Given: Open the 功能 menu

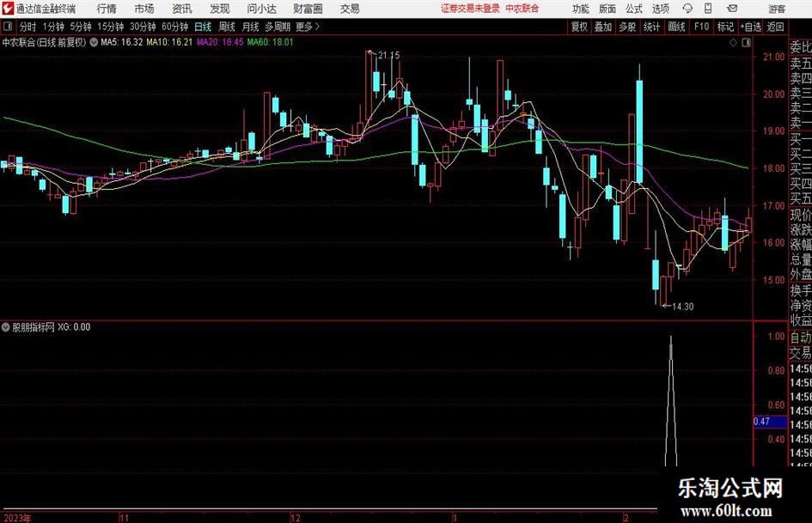Looking at the screenshot, I should click(x=581, y=9).
